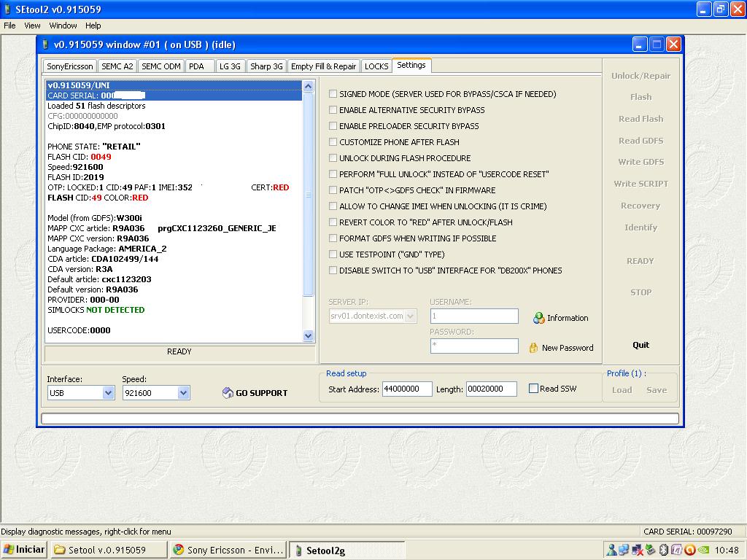Viewport: 747px width, 560px height.
Task: Open the SERVER IP dropdown
Action: pos(411,316)
